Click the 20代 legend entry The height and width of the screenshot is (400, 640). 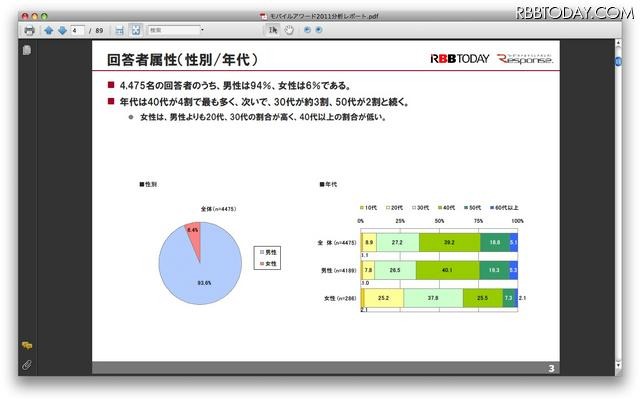[x=394, y=208]
